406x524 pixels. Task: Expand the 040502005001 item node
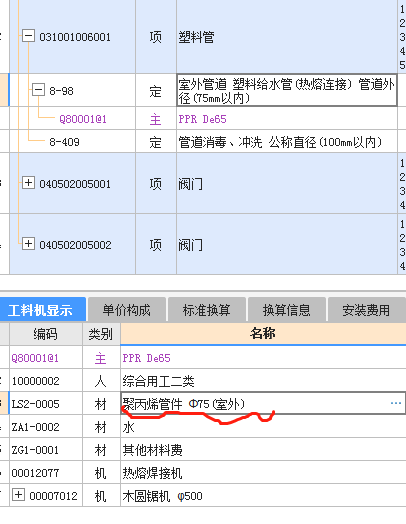pos(28,183)
